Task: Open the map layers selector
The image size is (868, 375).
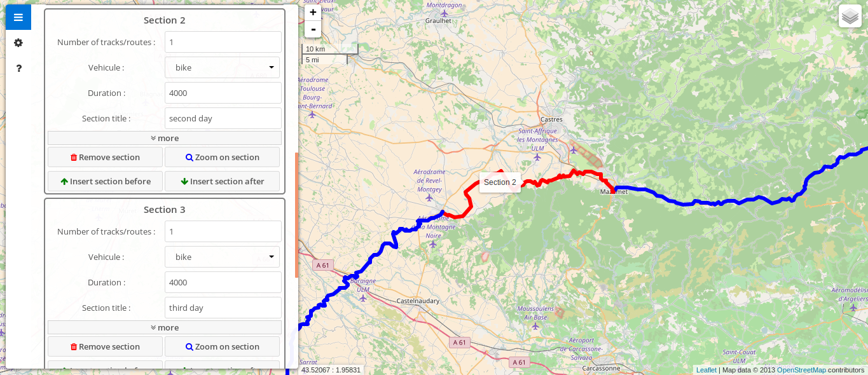Action: 850,16
